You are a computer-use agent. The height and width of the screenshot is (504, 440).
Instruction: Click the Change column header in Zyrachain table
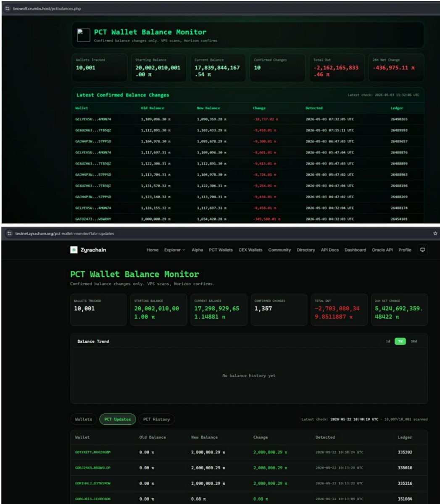pos(260,437)
